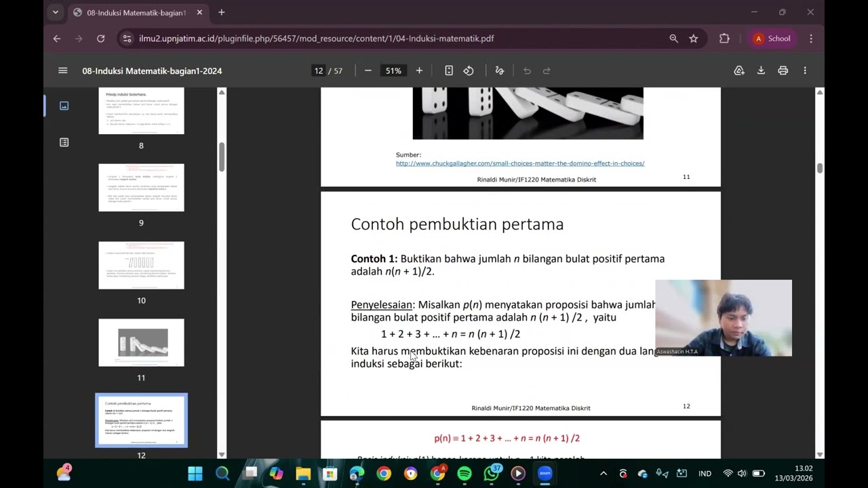Click the "Contoh pembuktian pertama" heading
868x488 pixels.
tap(457, 224)
